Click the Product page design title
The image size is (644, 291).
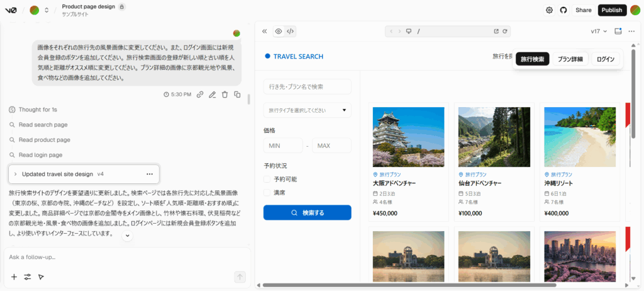tap(88, 6)
